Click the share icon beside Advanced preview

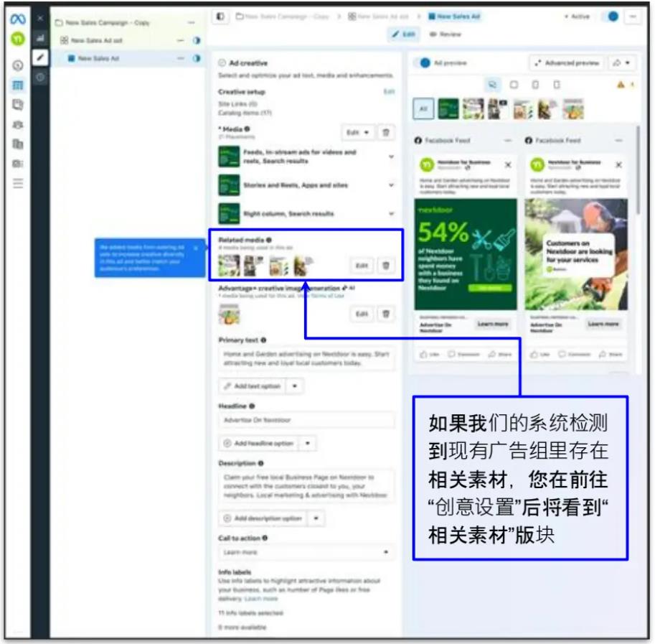pos(617,62)
